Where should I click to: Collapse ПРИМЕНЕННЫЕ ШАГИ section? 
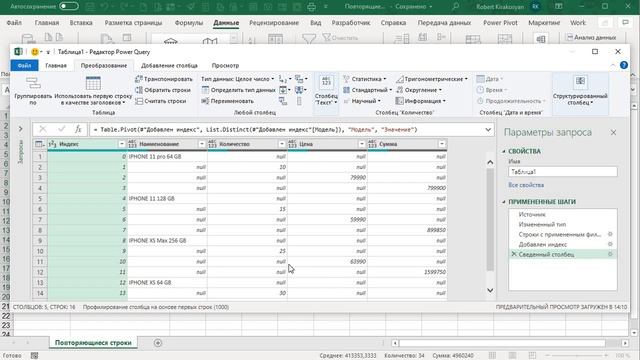coord(504,202)
